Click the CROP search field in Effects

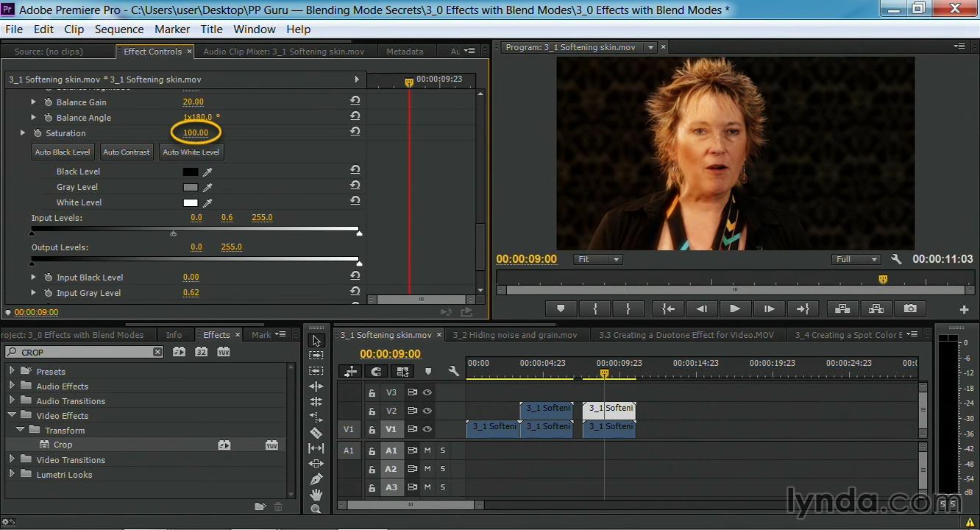click(x=82, y=352)
